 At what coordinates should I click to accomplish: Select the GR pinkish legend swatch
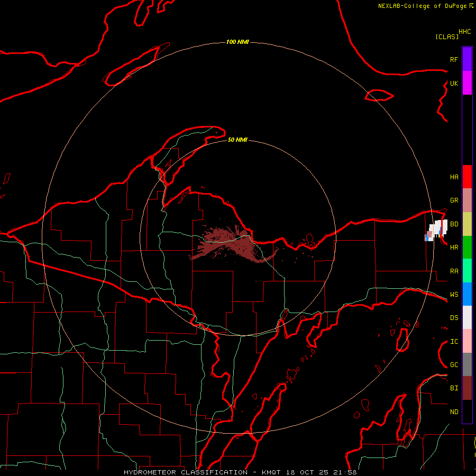467,200
